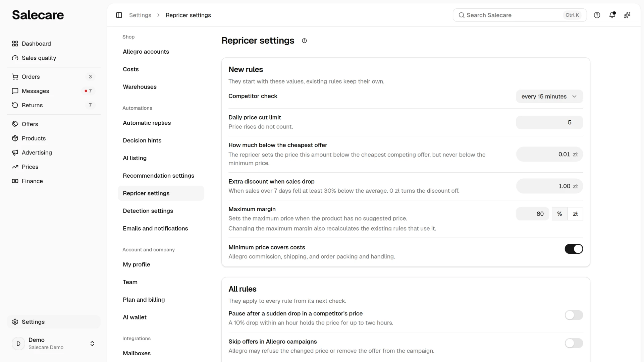The height and width of the screenshot is (362, 644).
Task: Edit the Maximum margin value field
Action: (533, 214)
